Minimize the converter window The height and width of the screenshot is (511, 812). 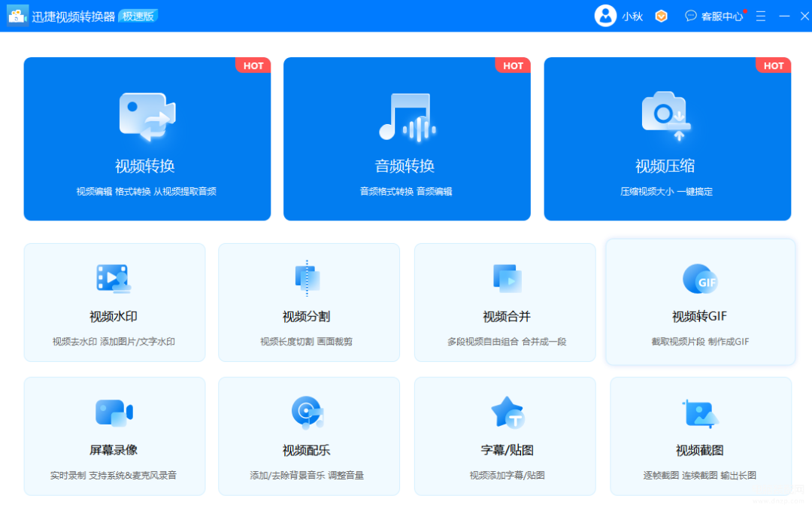coord(784,16)
